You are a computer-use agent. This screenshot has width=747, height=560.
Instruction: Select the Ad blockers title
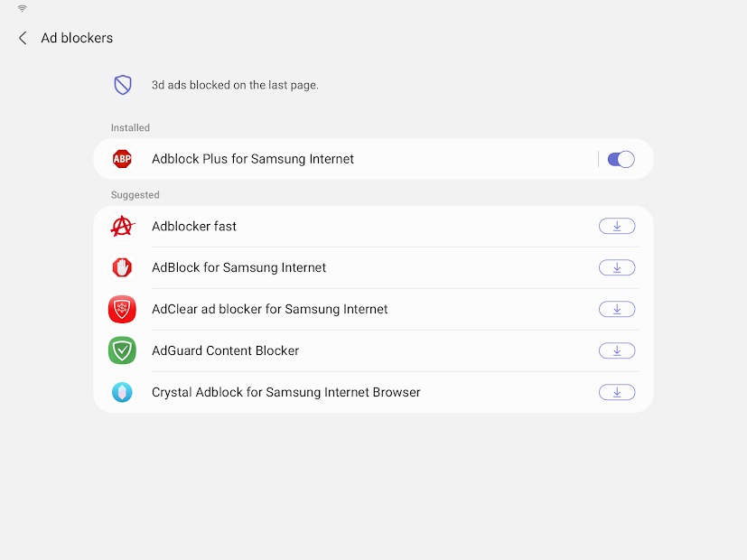click(76, 38)
